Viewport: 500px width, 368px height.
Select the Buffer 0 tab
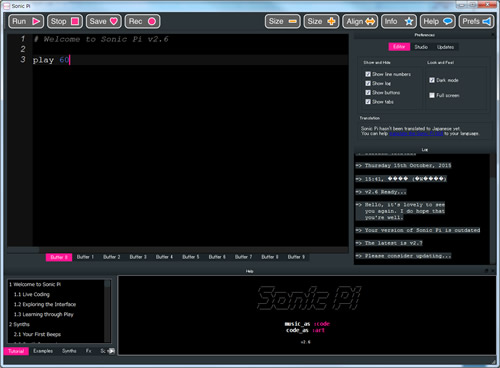pyautogui.click(x=59, y=257)
